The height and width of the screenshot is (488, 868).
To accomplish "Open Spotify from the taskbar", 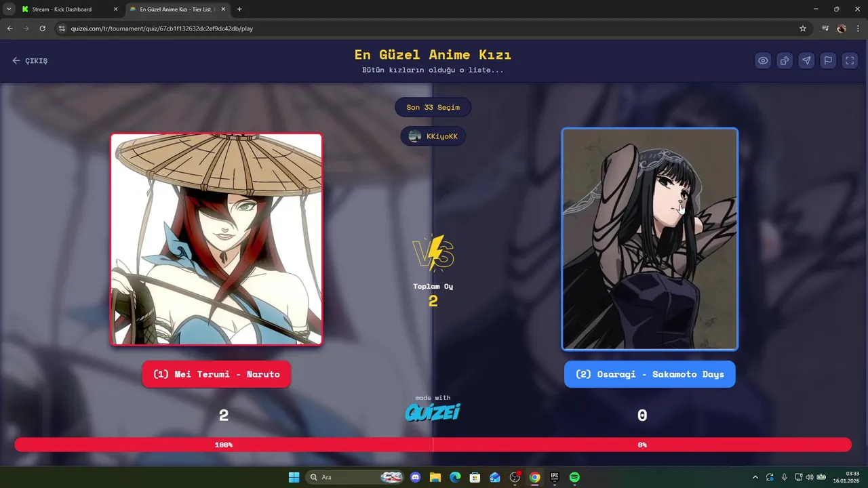I will [574, 477].
